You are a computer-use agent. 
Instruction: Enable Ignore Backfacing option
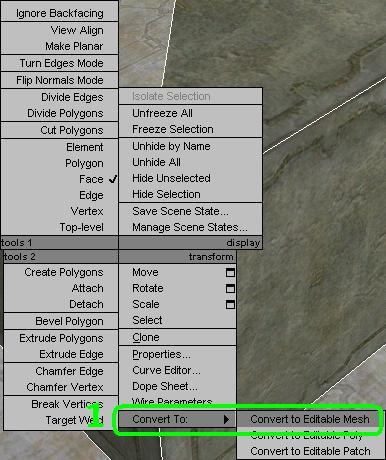[x=60, y=13]
